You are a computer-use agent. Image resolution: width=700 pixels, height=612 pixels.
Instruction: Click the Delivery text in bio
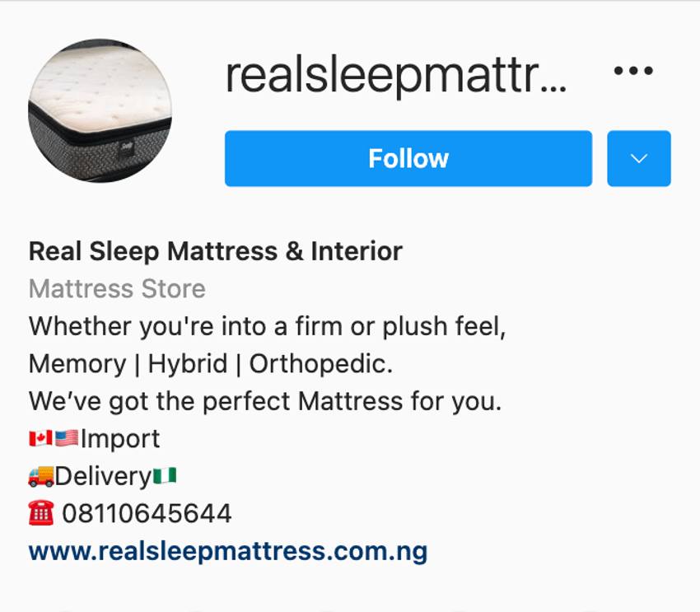[104, 476]
